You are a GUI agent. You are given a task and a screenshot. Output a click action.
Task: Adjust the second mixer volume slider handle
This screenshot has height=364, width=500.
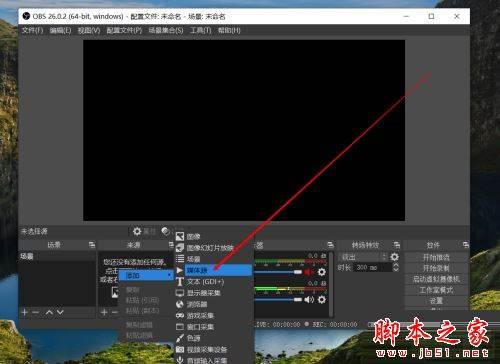(x=298, y=299)
